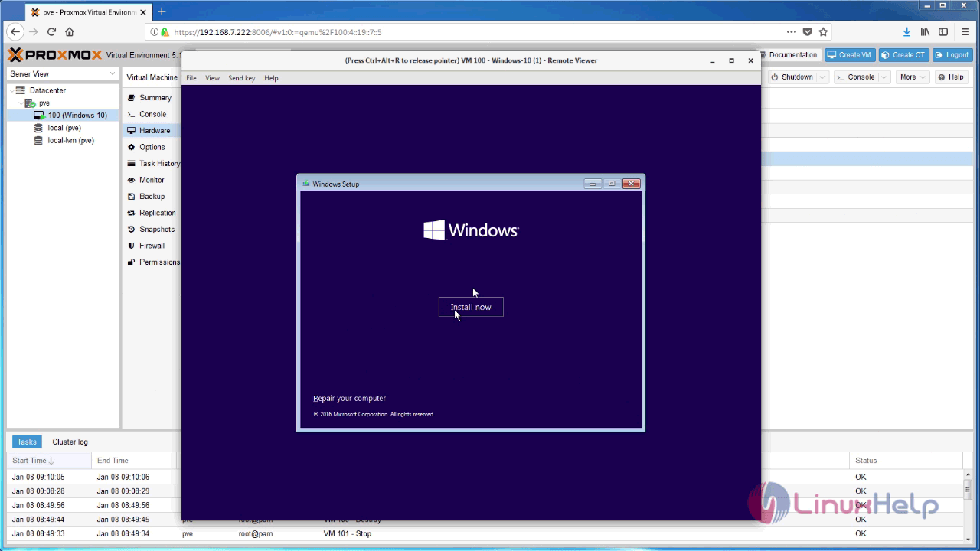Open Firewall in VM sidebar
Viewport: 980px width, 551px height.
[152, 246]
